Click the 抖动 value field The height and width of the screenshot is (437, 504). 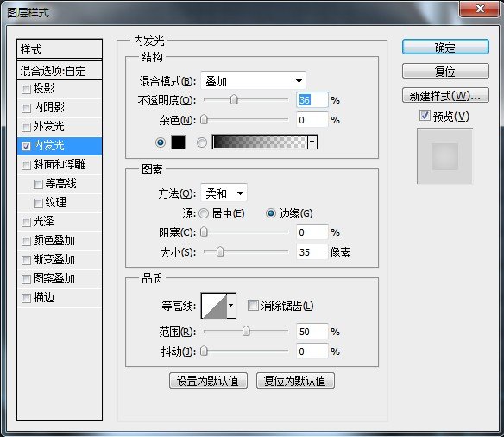[312, 351]
